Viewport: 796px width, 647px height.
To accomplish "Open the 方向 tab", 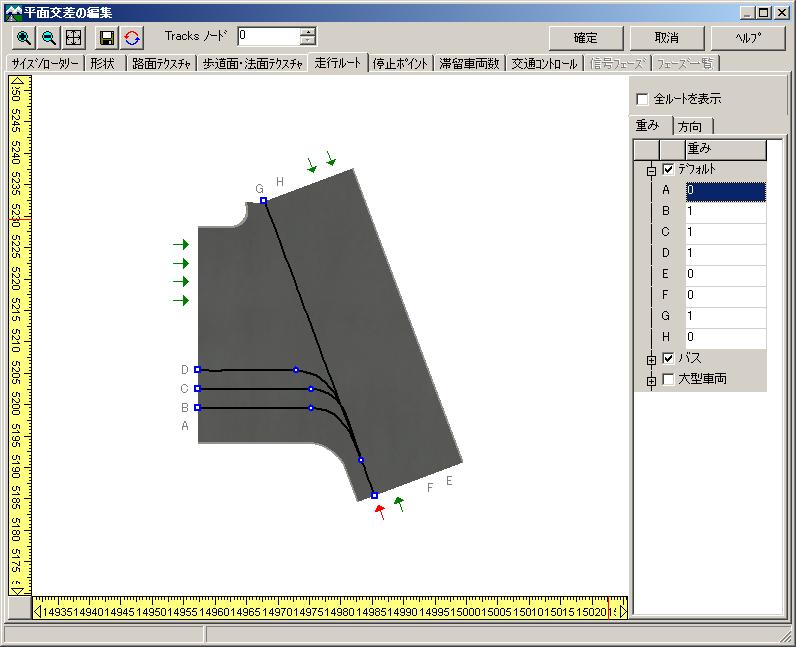I will pyautogui.click(x=690, y=126).
